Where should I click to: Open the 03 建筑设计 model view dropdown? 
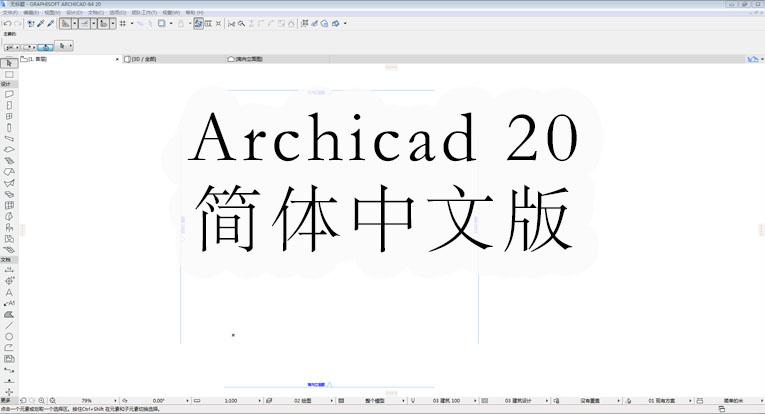[x=547, y=401]
